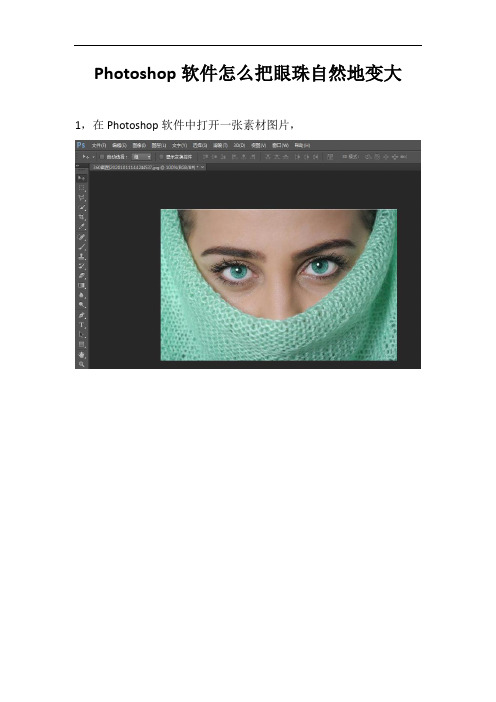Click the step 1 text '在 Photoshop 软件中打开一张素材图片'
This screenshot has width=496, height=702.
pyautogui.click(x=191, y=125)
